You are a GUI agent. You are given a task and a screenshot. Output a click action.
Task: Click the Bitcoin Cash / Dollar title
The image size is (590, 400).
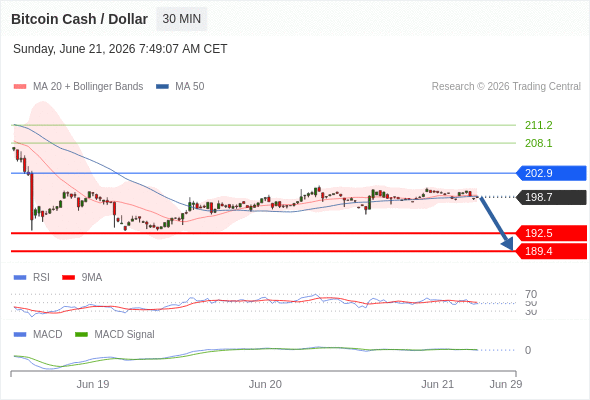[79, 19]
